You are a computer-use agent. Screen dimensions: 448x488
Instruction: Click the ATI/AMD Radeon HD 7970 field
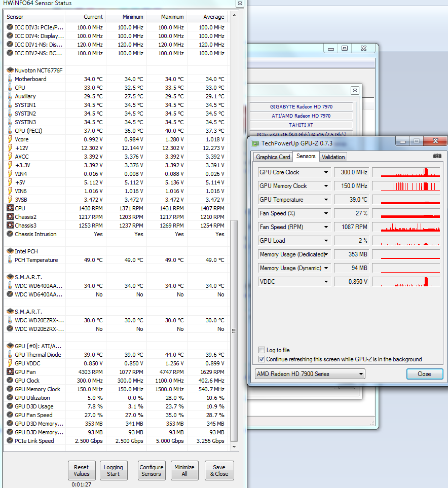pyautogui.click(x=301, y=116)
